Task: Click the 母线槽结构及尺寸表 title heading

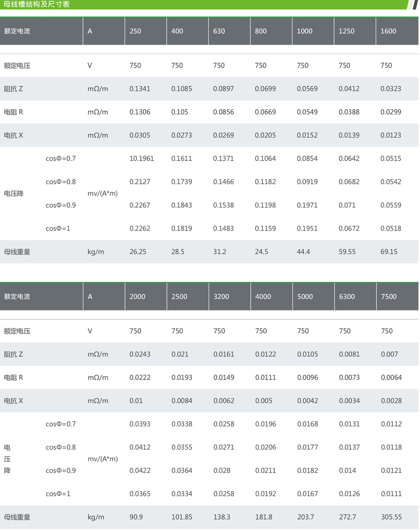Action: click(37, 5)
